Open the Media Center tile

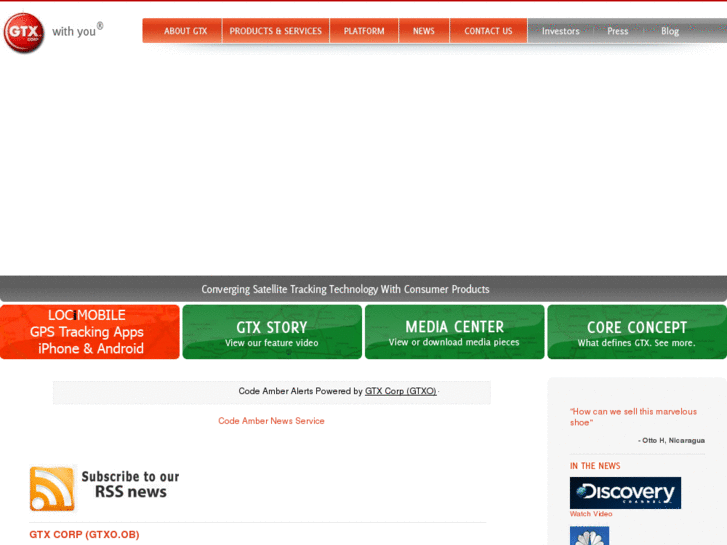(454, 332)
